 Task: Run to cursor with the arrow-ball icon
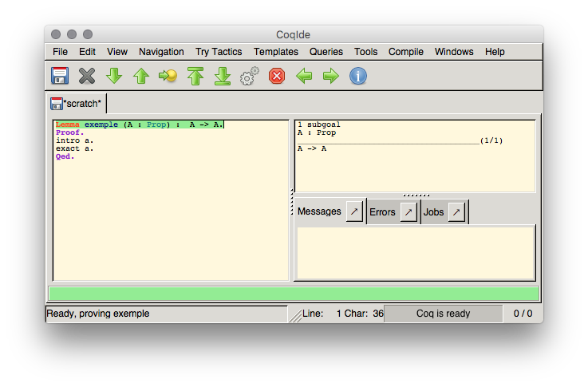(168, 76)
